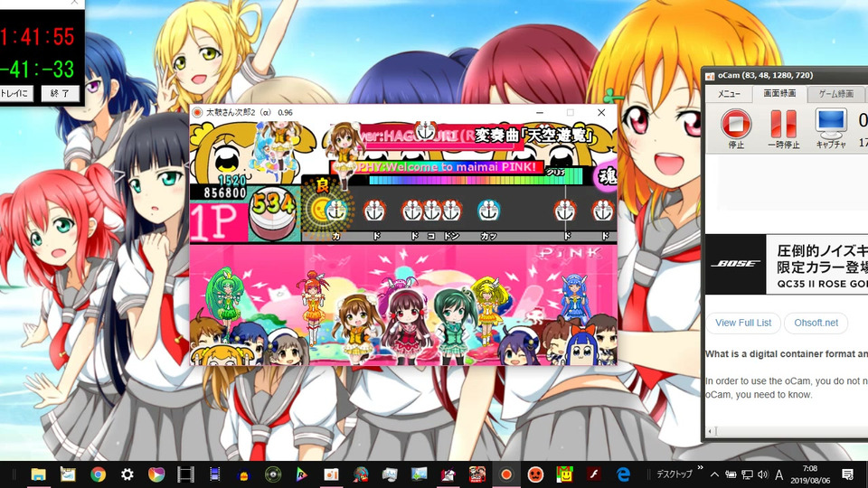
Task: Click the 終了 button in timer window
Action: pyautogui.click(x=60, y=93)
